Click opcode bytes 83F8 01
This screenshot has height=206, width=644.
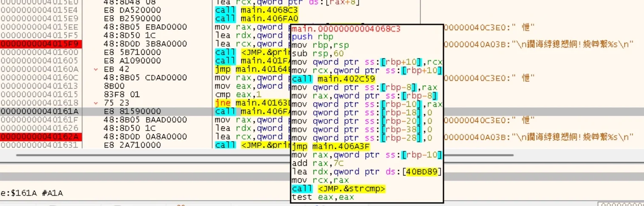coord(122,95)
